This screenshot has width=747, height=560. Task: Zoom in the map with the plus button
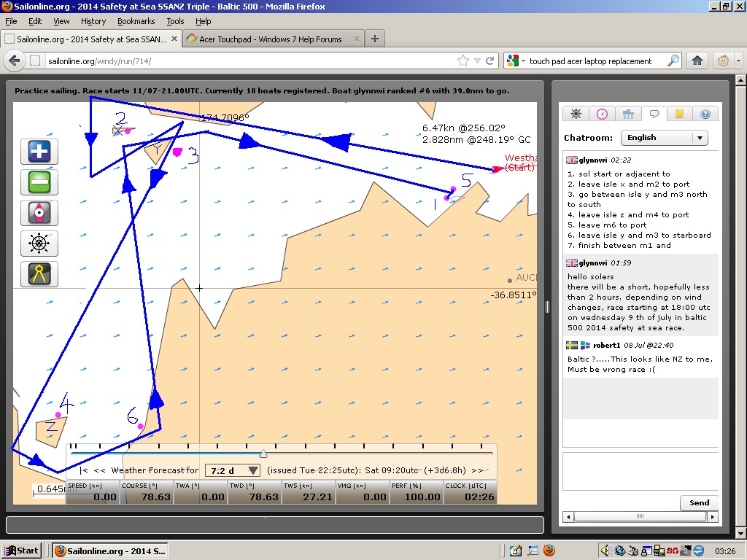(39, 152)
